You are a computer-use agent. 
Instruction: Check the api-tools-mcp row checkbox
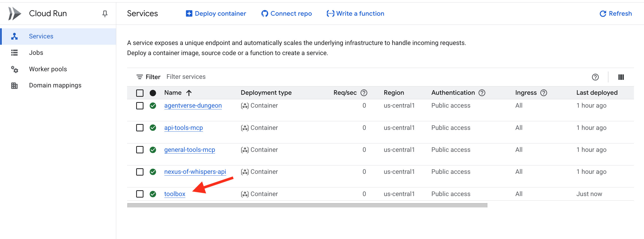140,128
